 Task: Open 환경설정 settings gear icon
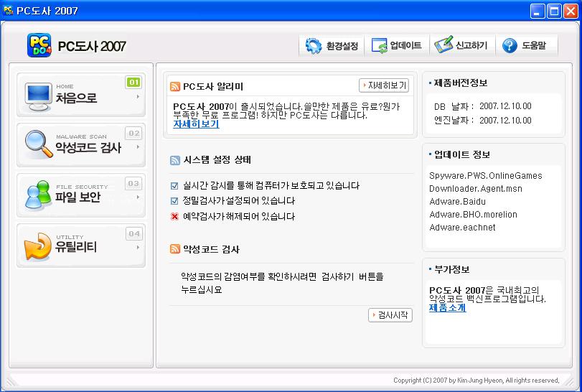pyautogui.click(x=314, y=46)
